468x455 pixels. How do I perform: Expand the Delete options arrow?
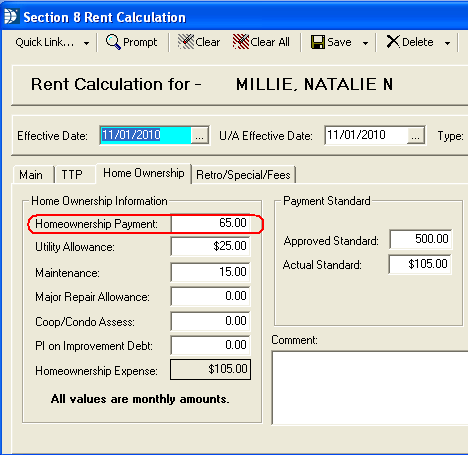point(447,43)
